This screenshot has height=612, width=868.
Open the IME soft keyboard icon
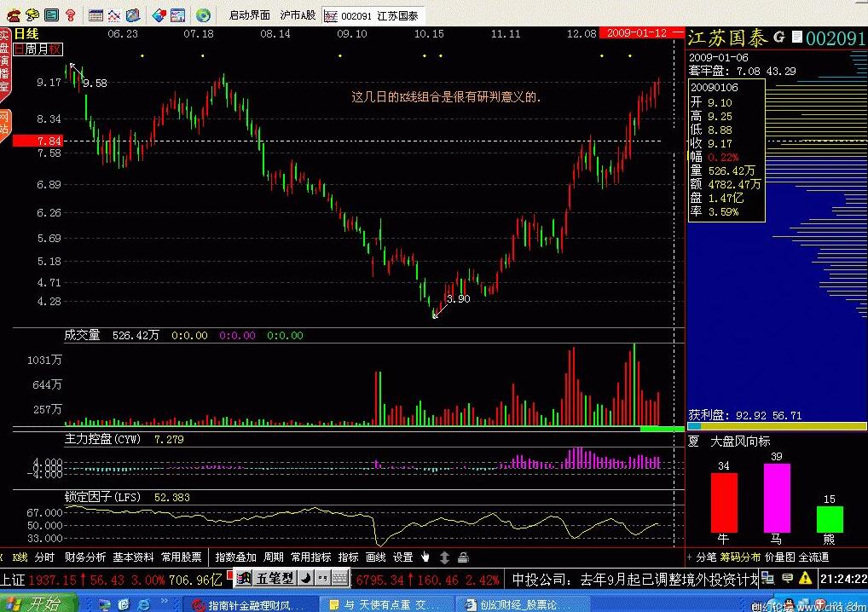tap(340, 579)
